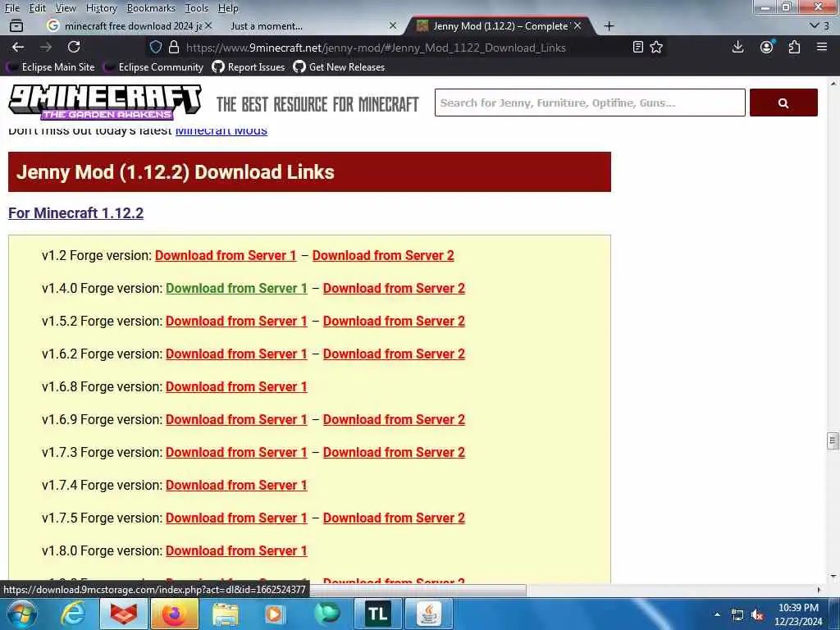Close the 'minecraft free download 2024' tab
Viewport: 840px width, 630px height.
click(208, 25)
